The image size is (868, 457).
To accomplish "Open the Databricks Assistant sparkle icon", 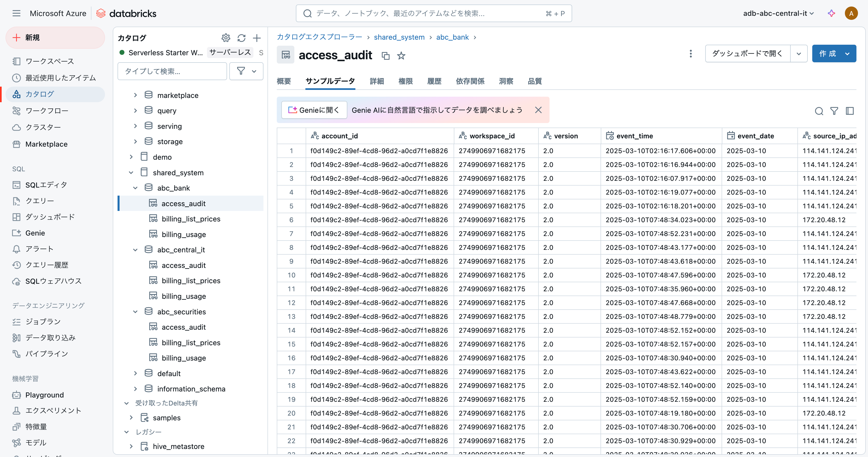I will tap(831, 14).
